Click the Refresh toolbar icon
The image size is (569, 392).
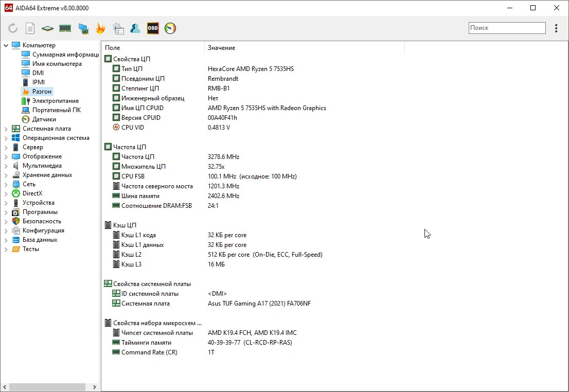(13, 28)
